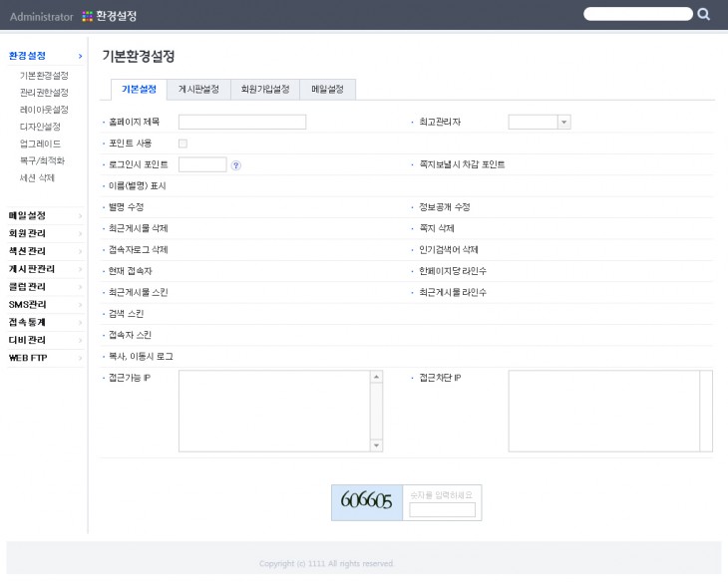Click the 접근차단 IP scrollbar track
This screenshot has height=582, width=728.
click(x=706, y=411)
